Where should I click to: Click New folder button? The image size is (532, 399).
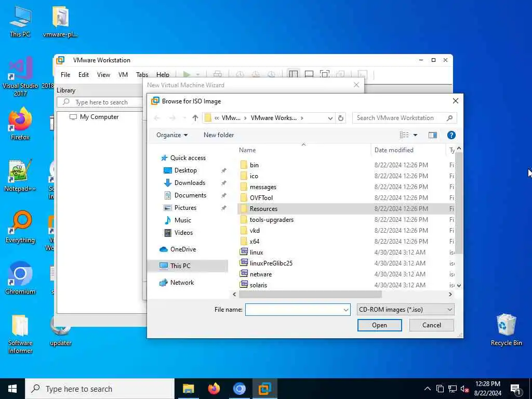tap(219, 135)
